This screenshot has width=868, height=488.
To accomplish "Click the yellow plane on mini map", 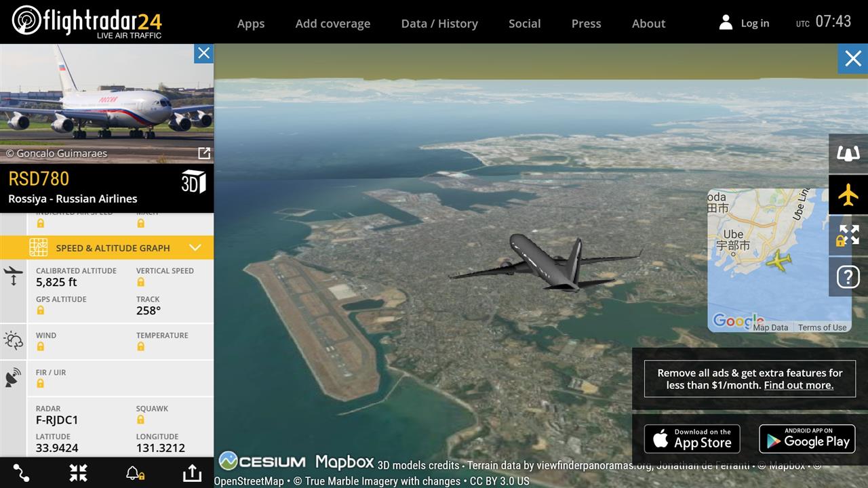I will 778,261.
